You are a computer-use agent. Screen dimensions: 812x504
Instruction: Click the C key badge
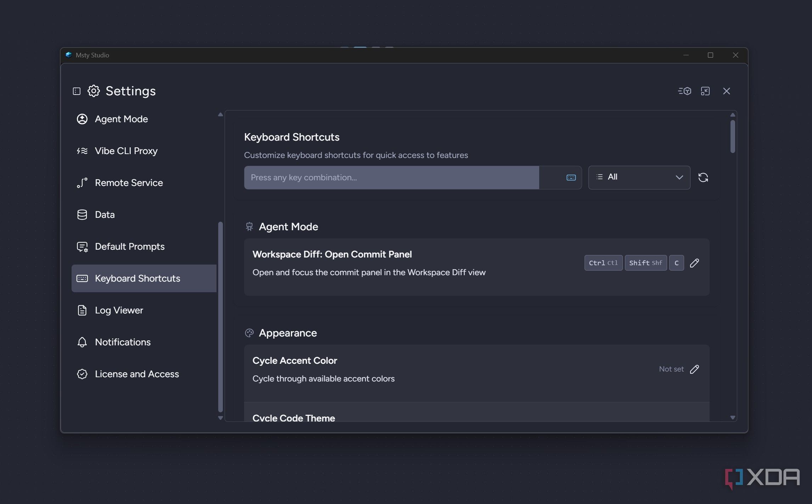tap(676, 263)
